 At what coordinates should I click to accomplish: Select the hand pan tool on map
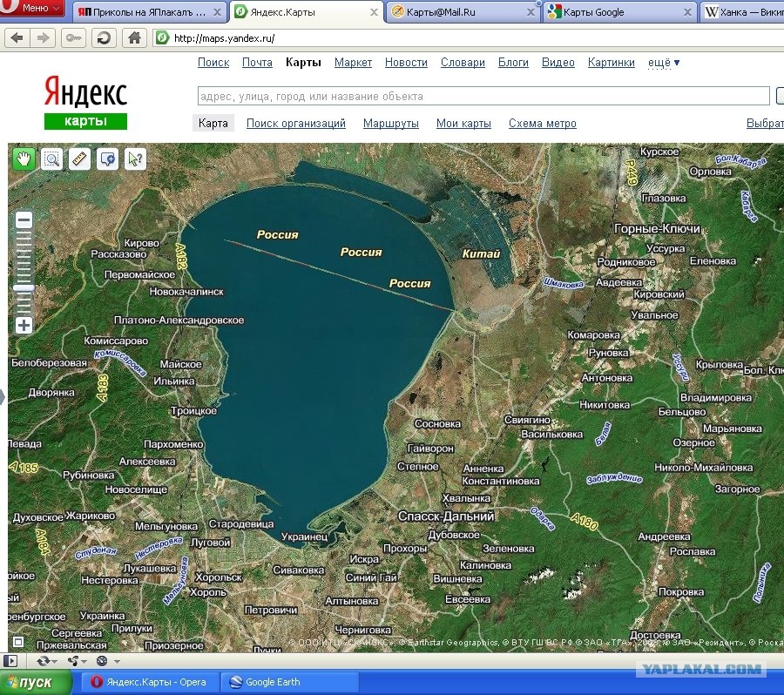[24, 159]
